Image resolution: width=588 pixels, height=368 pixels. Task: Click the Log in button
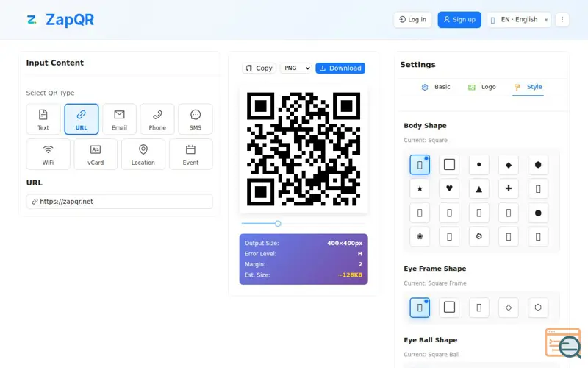coord(412,20)
